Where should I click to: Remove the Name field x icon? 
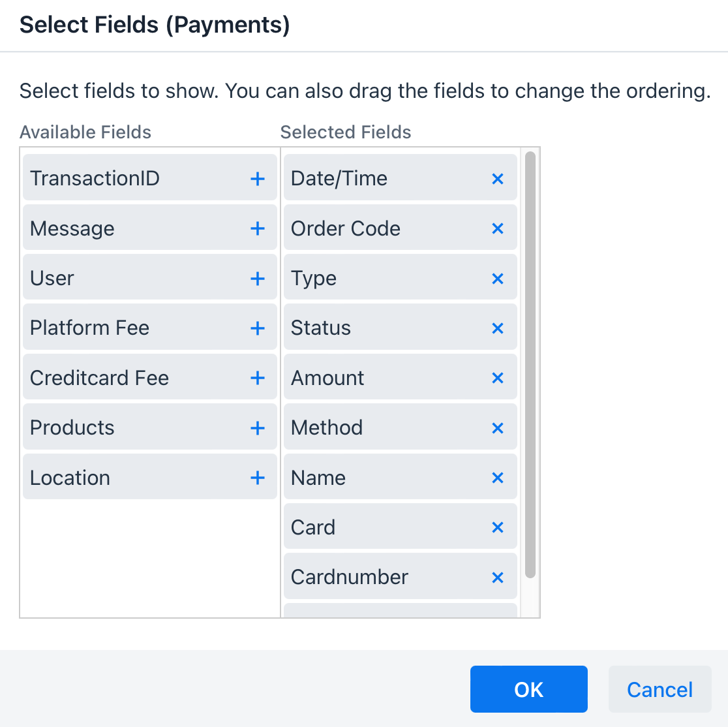[x=498, y=478]
